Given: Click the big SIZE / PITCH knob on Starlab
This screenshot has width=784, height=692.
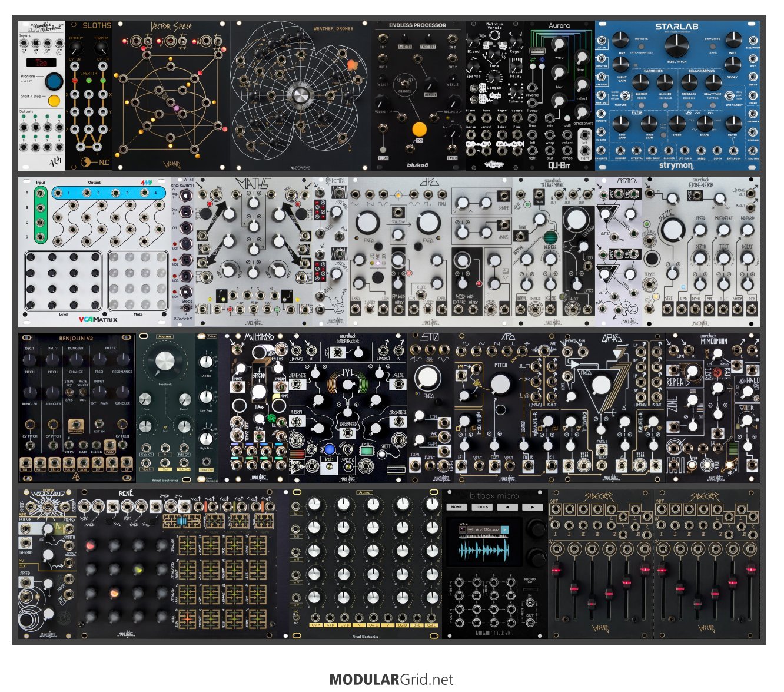Looking at the screenshot, I should point(677,45).
